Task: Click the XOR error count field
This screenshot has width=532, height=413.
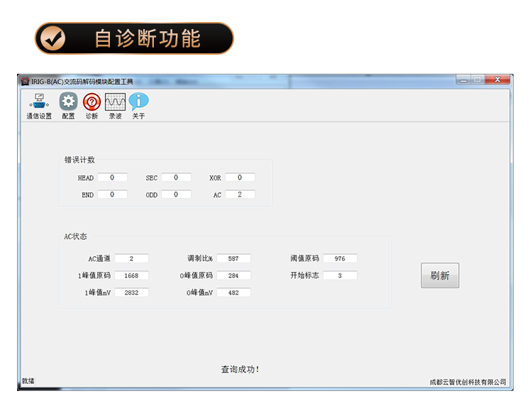Action: point(240,177)
